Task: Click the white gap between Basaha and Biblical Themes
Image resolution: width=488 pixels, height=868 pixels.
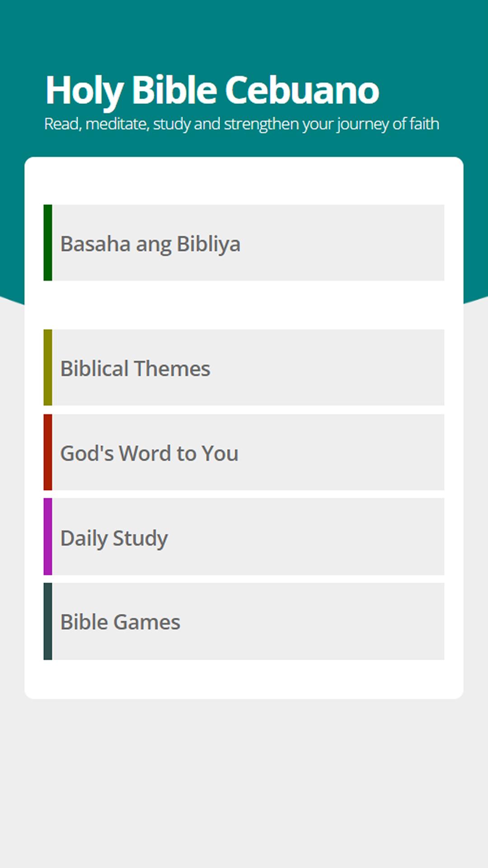Action: point(244,305)
